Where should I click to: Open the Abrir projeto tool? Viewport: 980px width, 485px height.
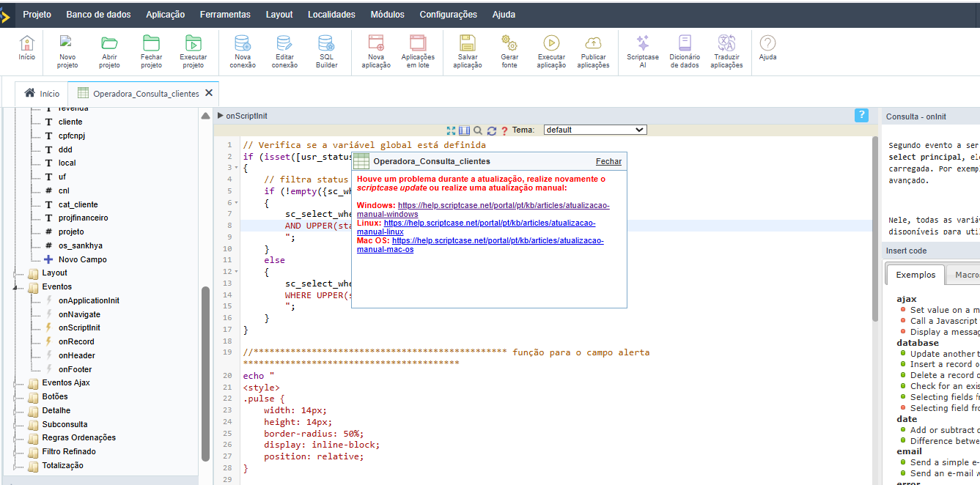[109, 51]
